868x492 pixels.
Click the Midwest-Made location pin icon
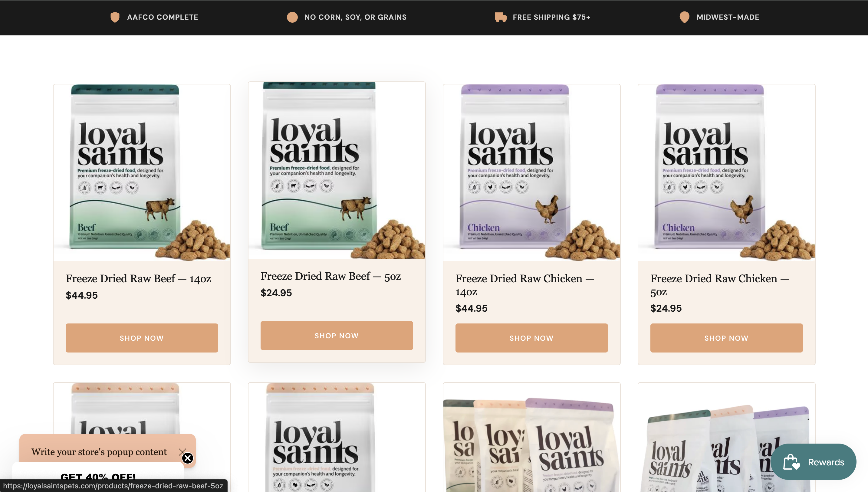tap(684, 17)
